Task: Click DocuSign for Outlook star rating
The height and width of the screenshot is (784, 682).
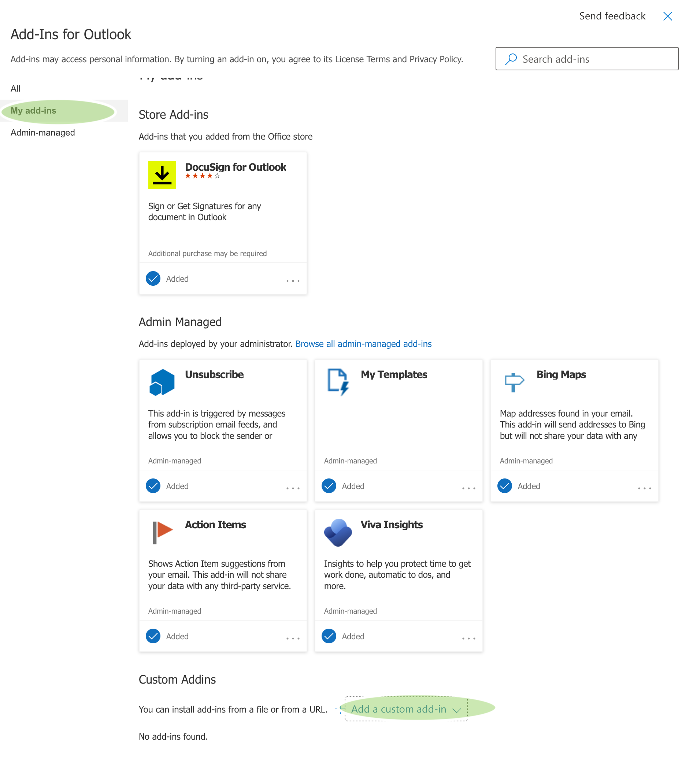Action: pyautogui.click(x=203, y=176)
